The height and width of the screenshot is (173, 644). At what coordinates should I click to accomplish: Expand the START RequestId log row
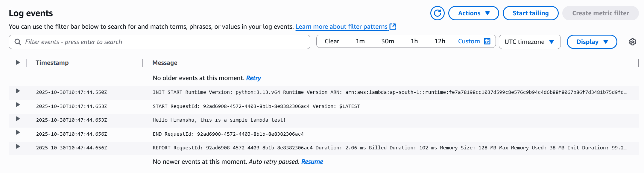click(18, 105)
